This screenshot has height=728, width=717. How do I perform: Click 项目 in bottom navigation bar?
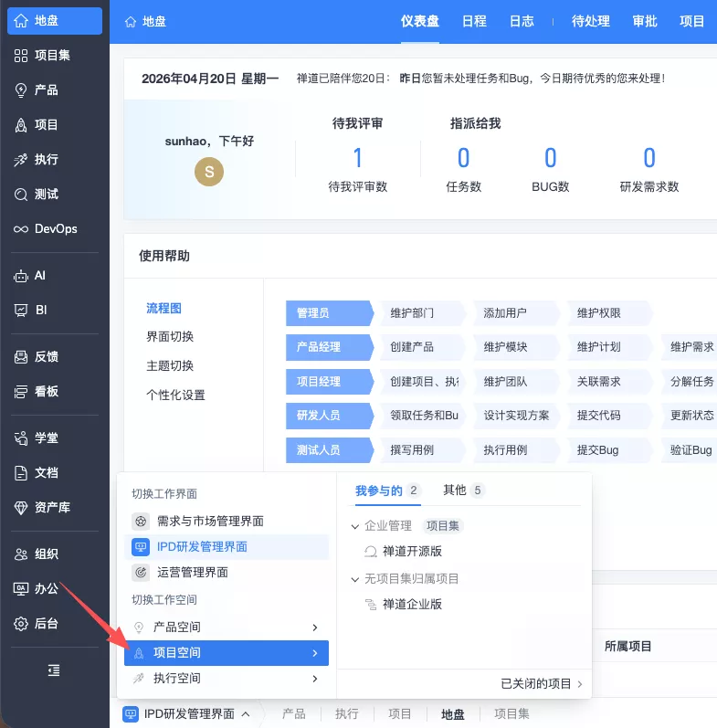click(399, 714)
